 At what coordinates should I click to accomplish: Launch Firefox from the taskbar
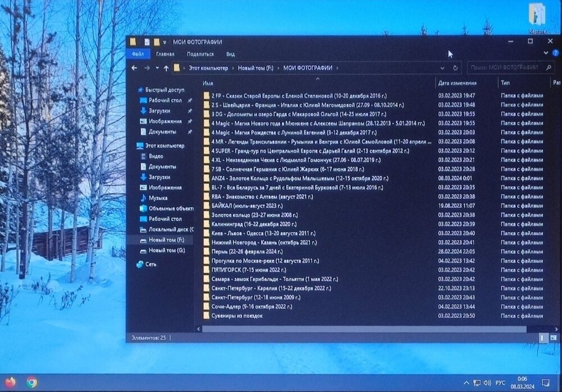click(10, 382)
